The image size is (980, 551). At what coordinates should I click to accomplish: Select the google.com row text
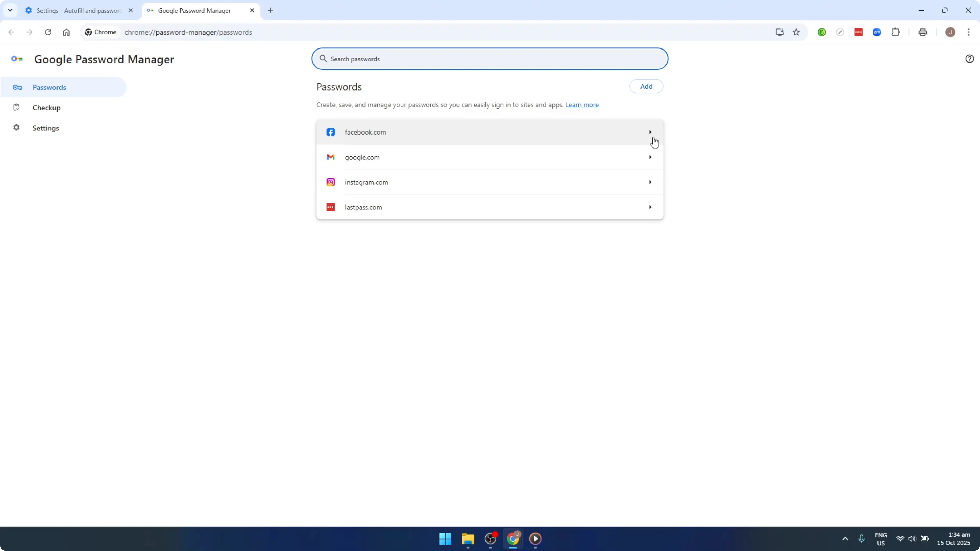click(x=362, y=157)
